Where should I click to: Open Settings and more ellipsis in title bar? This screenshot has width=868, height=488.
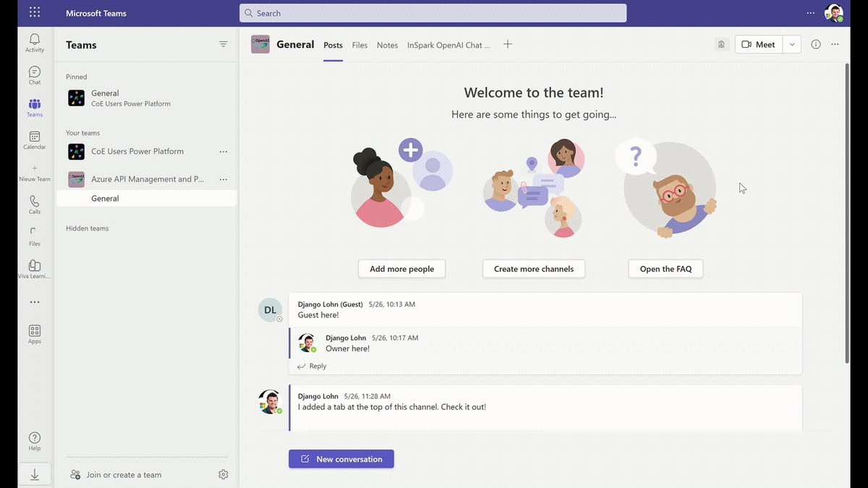tap(810, 13)
